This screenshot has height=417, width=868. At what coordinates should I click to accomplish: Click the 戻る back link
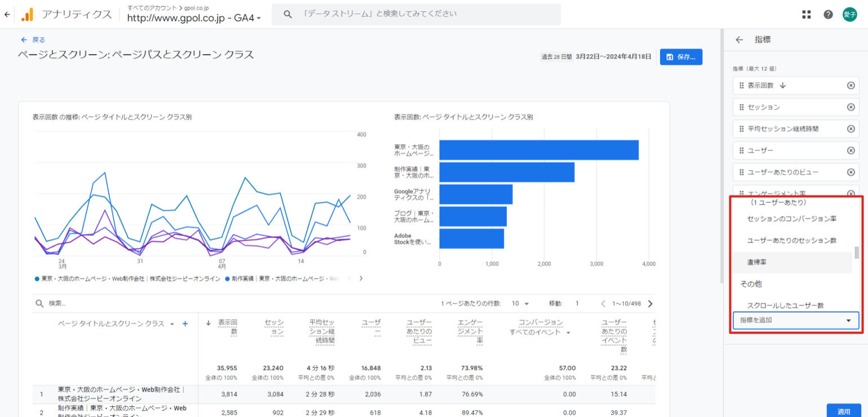[33, 40]
